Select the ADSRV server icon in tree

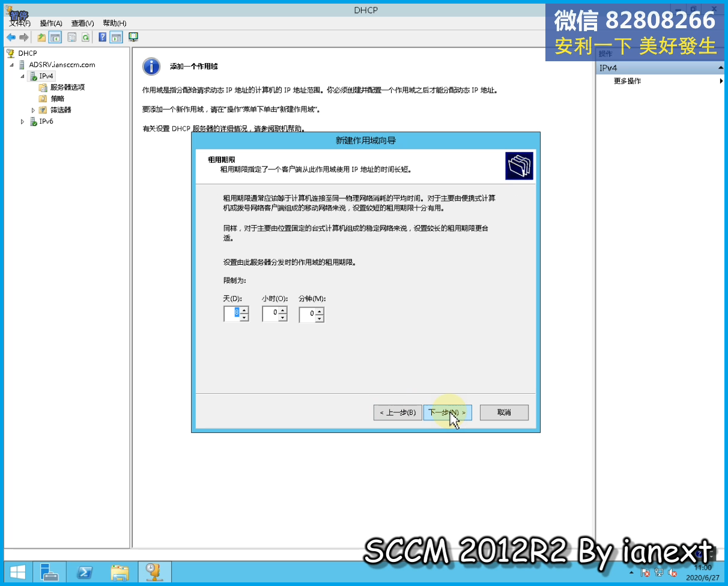pos(22,65)
